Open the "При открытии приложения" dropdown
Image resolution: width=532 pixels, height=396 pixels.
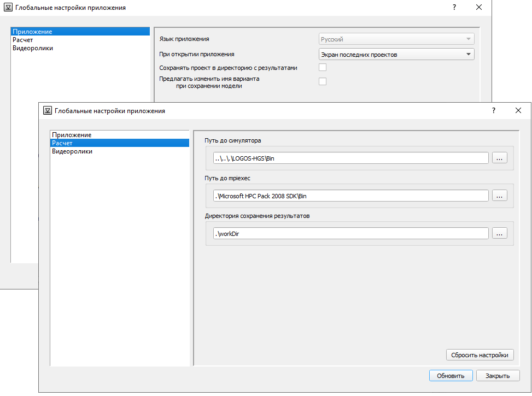396,54
